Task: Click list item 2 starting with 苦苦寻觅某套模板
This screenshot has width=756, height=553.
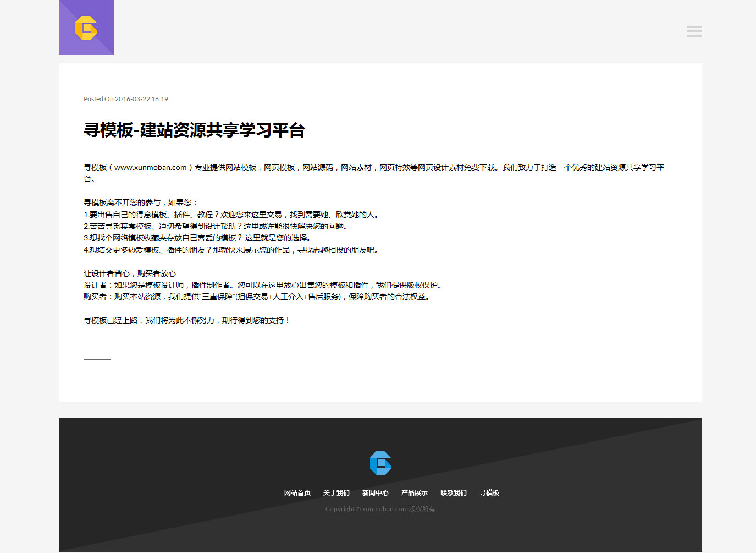Action: click(216, 226)
